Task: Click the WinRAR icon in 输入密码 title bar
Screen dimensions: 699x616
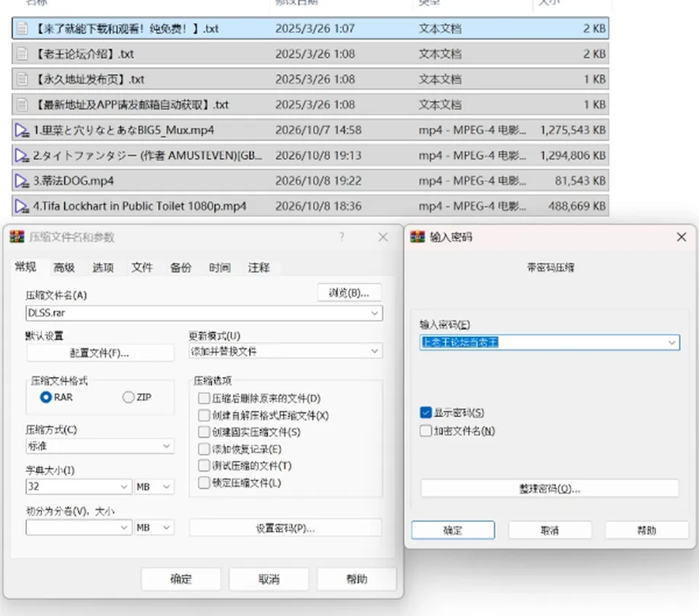Action: (418, 237)
